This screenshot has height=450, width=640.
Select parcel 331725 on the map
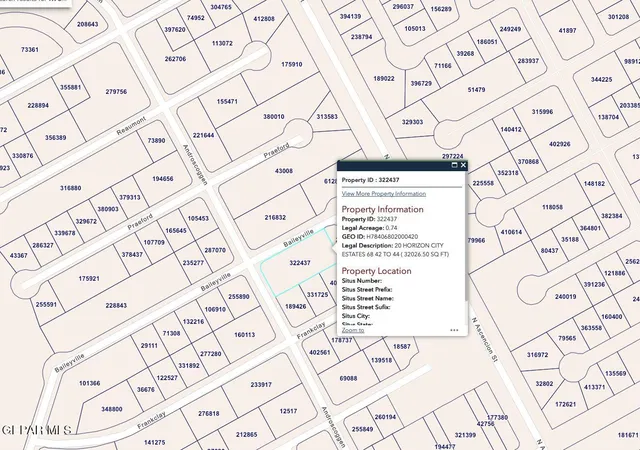click(x=317, y=294)
